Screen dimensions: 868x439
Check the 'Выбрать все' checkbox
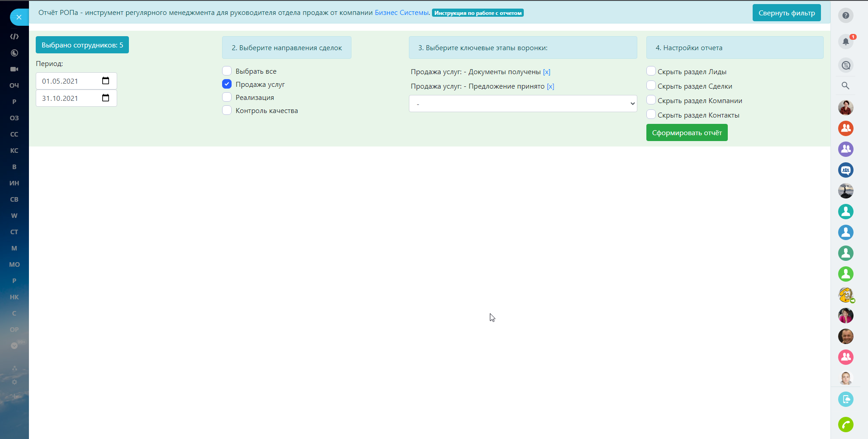click(227, 71)
